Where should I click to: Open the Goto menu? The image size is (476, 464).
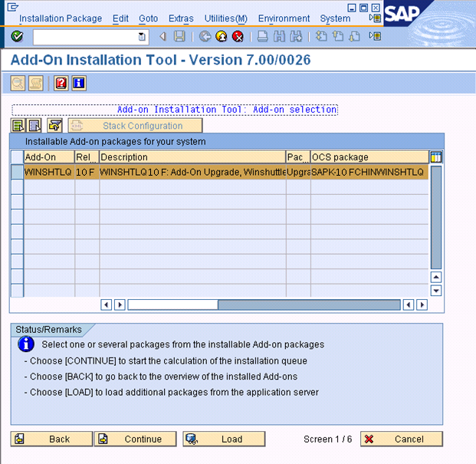[x=148, y=18]
